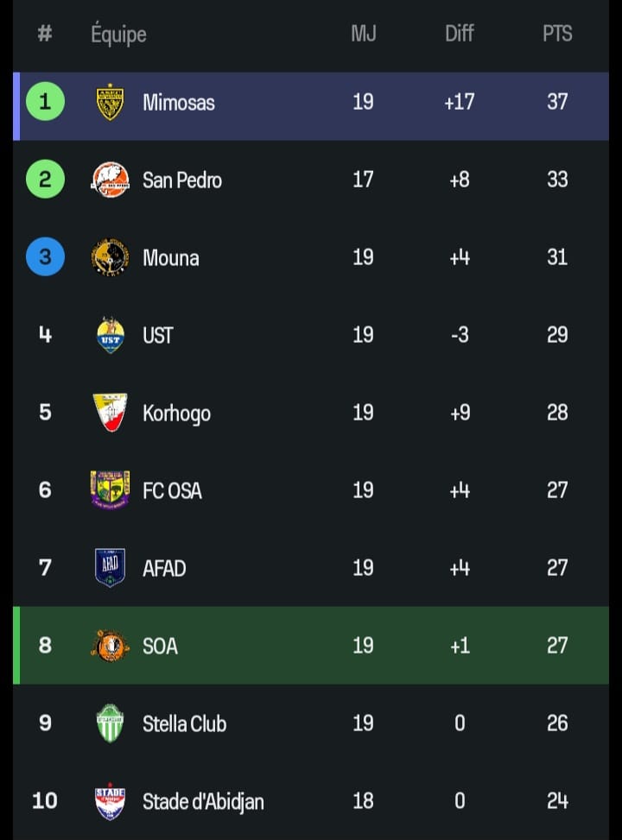Click the Équipe column header

[118, 35]
